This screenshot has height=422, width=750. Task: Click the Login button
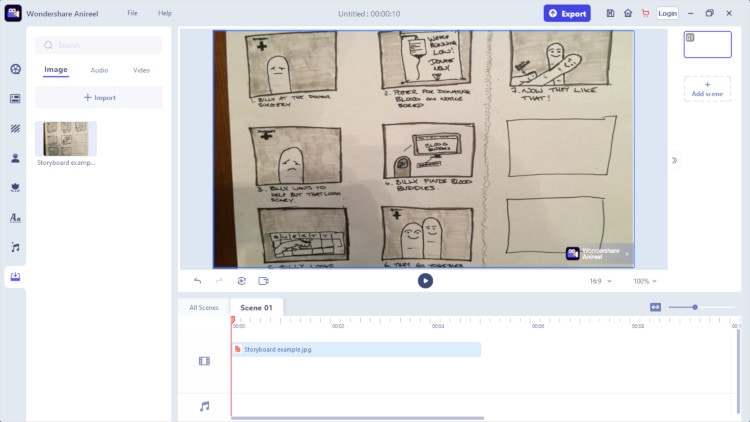(x=667, y=13)
